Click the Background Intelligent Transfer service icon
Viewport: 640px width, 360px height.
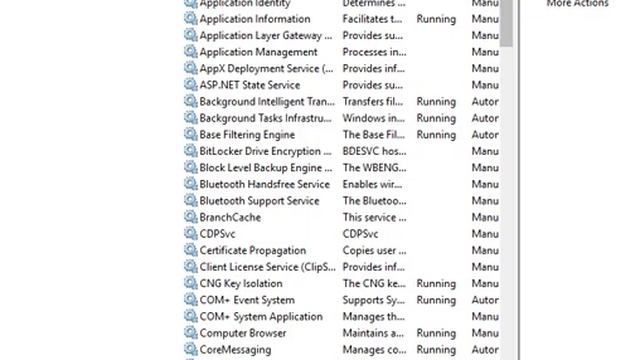[191, 101]
